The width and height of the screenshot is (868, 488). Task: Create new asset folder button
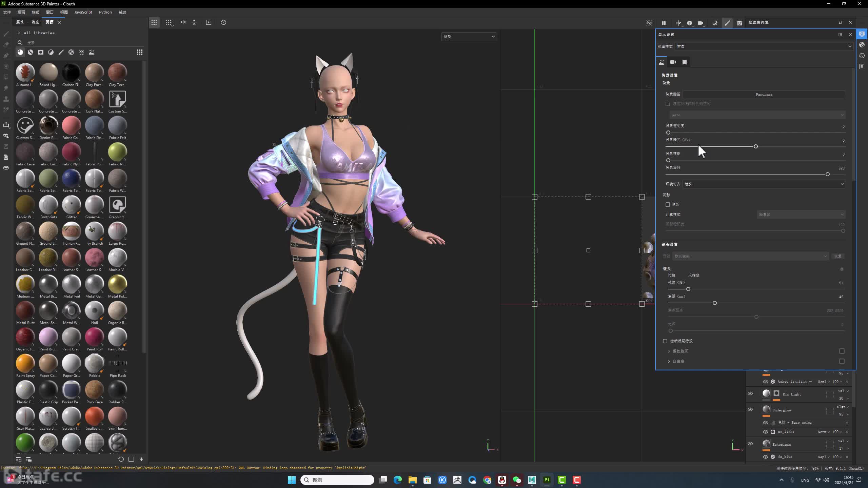131,459
